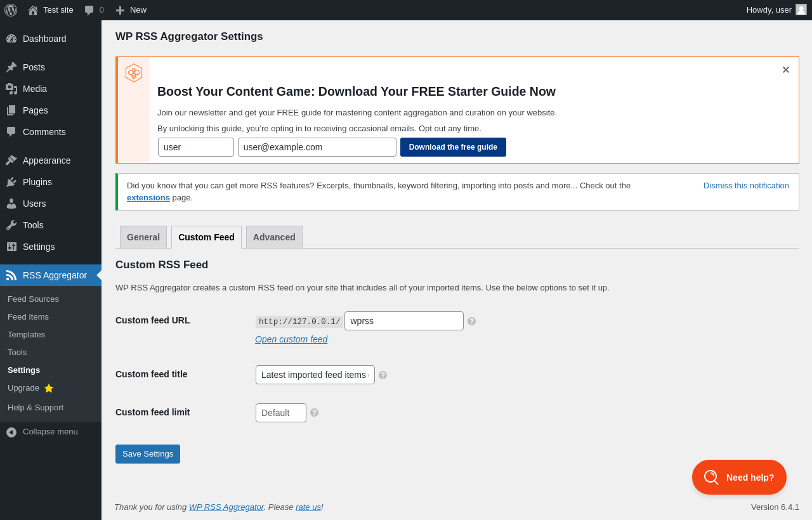Click Download the free guide button
This screenshot has height=520, width=812.
coord(453,147)
